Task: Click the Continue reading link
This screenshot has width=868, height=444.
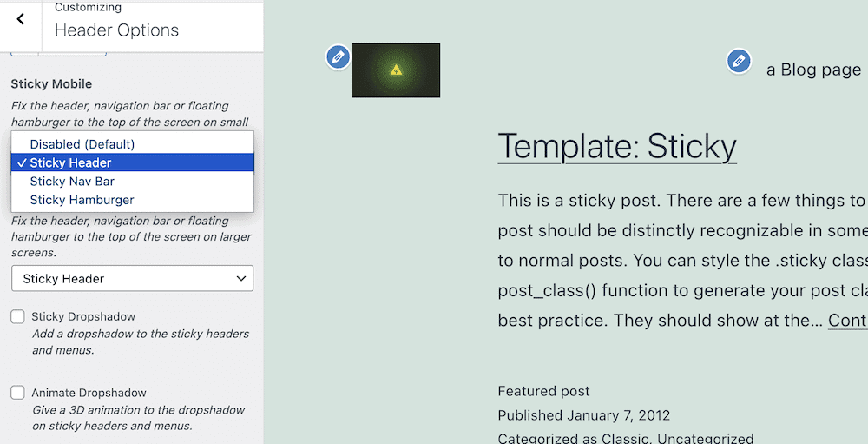Action: point(846,320)
